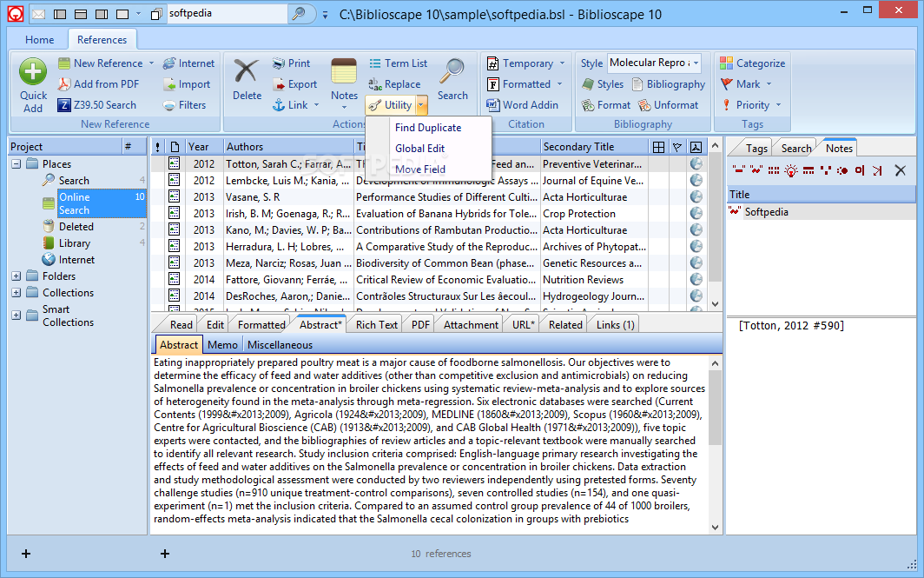Choose Find Duplicate from Utility menu

click(428, 128)
